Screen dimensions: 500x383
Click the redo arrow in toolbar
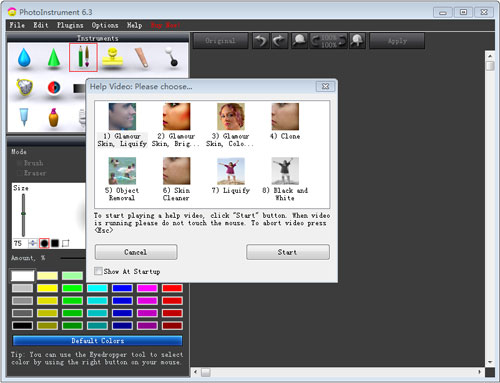click(279, 41)
